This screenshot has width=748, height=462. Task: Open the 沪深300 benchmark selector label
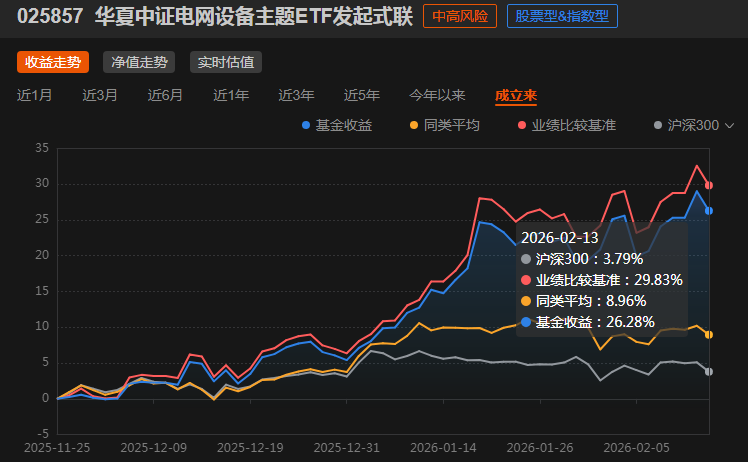point(693,126)
